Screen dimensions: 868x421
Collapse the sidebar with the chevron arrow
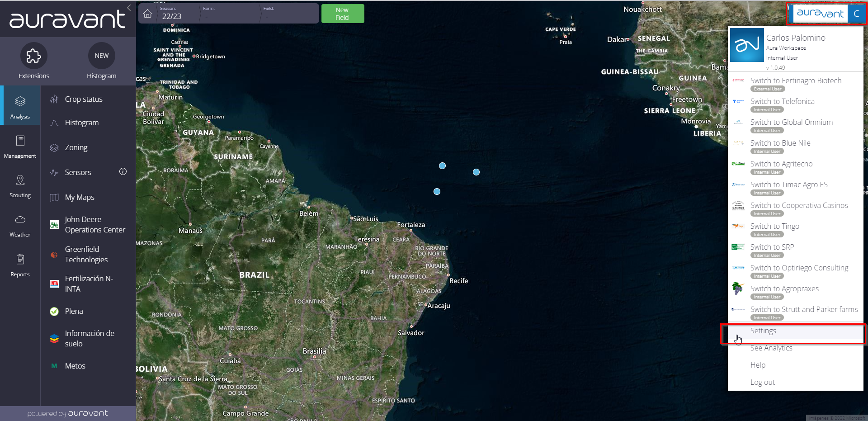click(129, 8)
